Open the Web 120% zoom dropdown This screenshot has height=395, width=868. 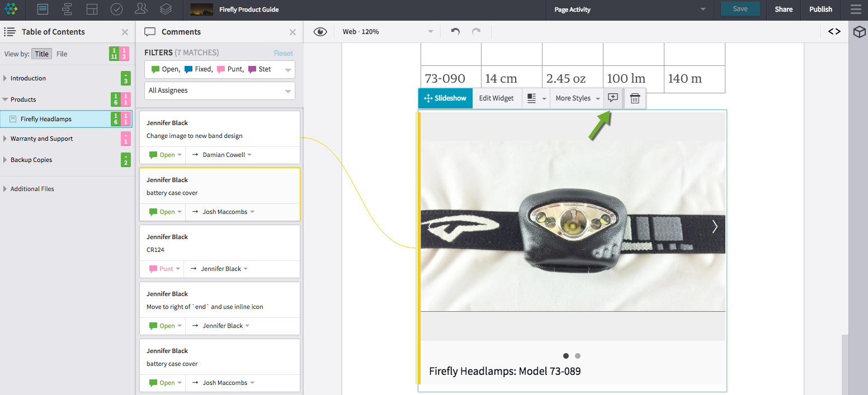pos(388,32)
